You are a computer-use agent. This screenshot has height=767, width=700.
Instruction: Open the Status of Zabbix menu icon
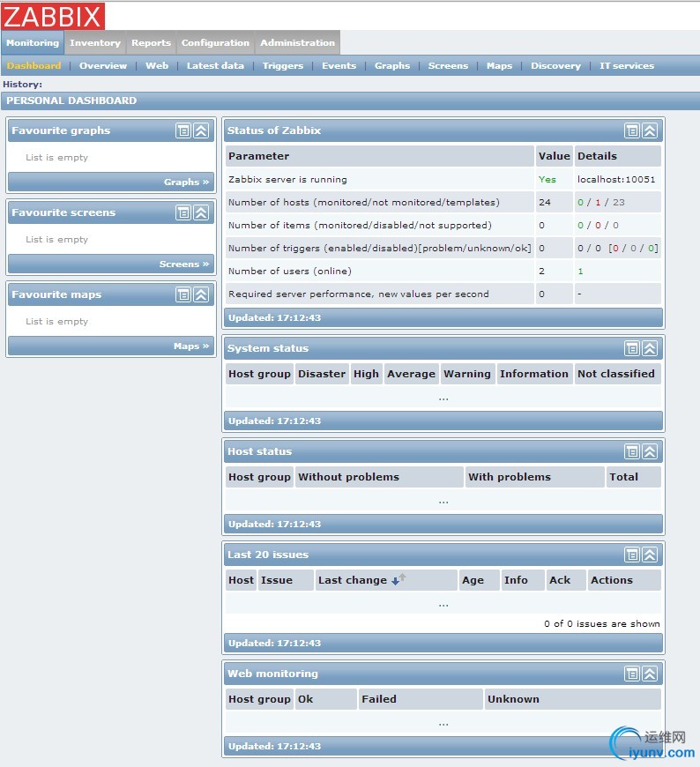click(x=632, y=130)
